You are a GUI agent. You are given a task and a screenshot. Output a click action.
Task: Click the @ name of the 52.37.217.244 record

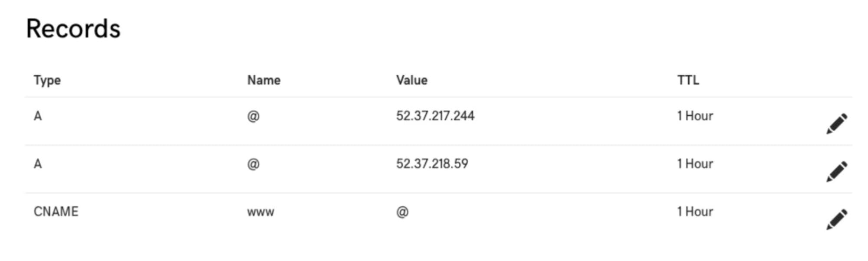[253, 116]
